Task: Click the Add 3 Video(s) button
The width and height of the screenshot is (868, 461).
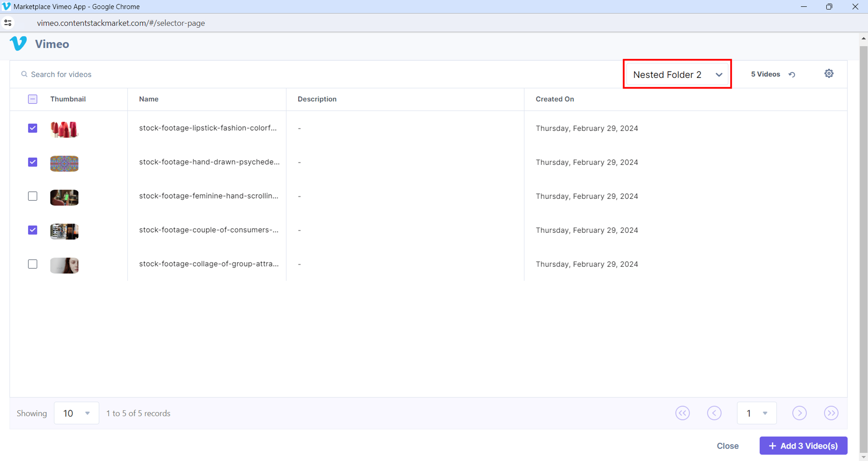Action: (803, 446)
